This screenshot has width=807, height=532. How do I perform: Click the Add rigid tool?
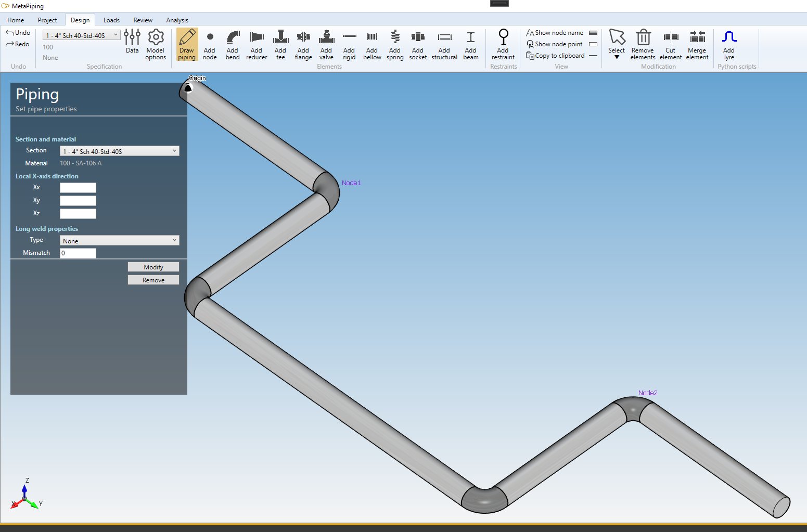349,45
